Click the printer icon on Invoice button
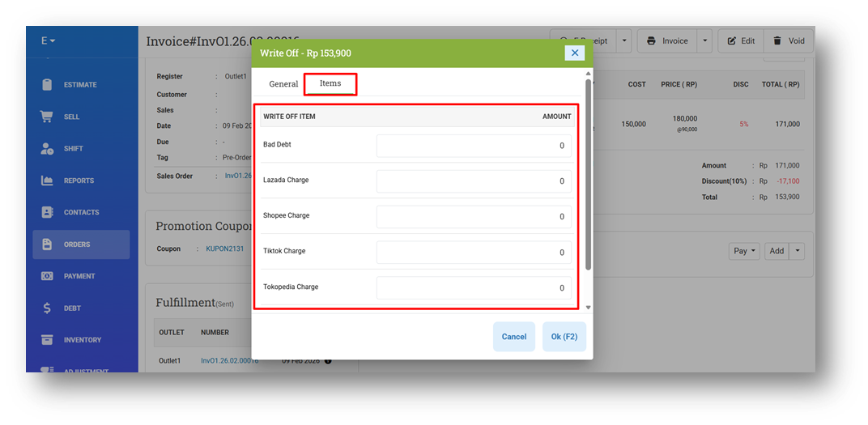The image size is (868, 425). tap(651, 41)
